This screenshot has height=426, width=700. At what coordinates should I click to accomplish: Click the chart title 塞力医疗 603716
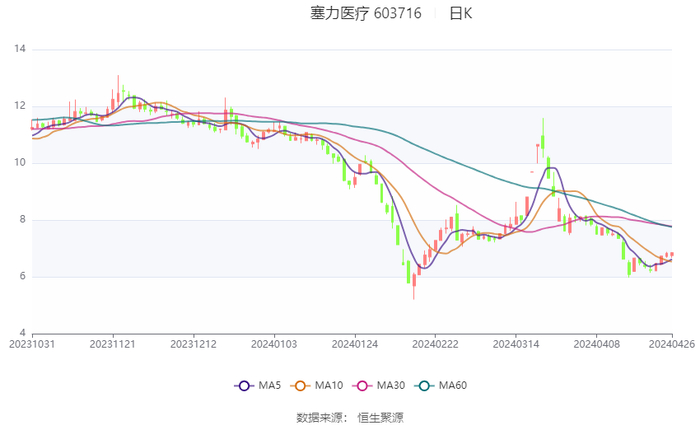pyautogui.click(x=366, y=13)
